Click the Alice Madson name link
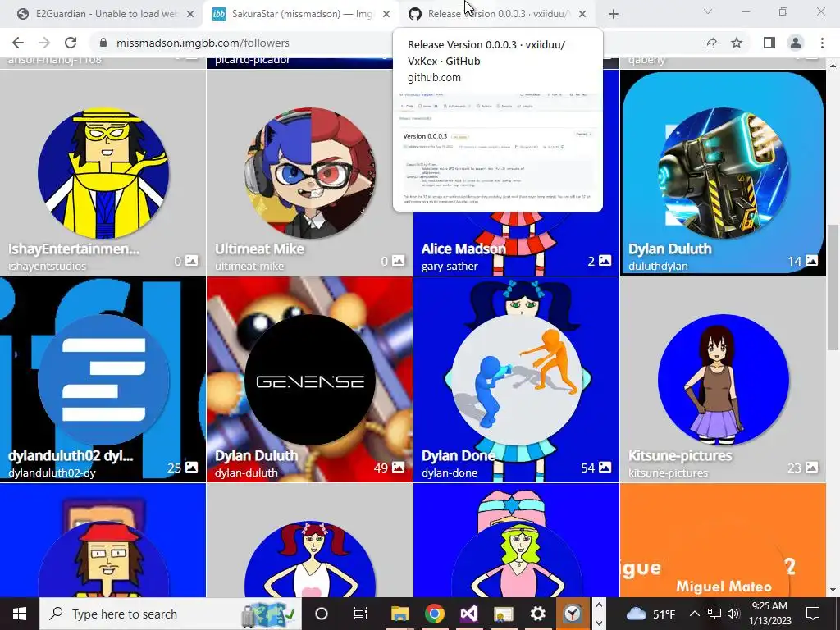The height and width of the screenshot is (630, 840). [463, 249]
